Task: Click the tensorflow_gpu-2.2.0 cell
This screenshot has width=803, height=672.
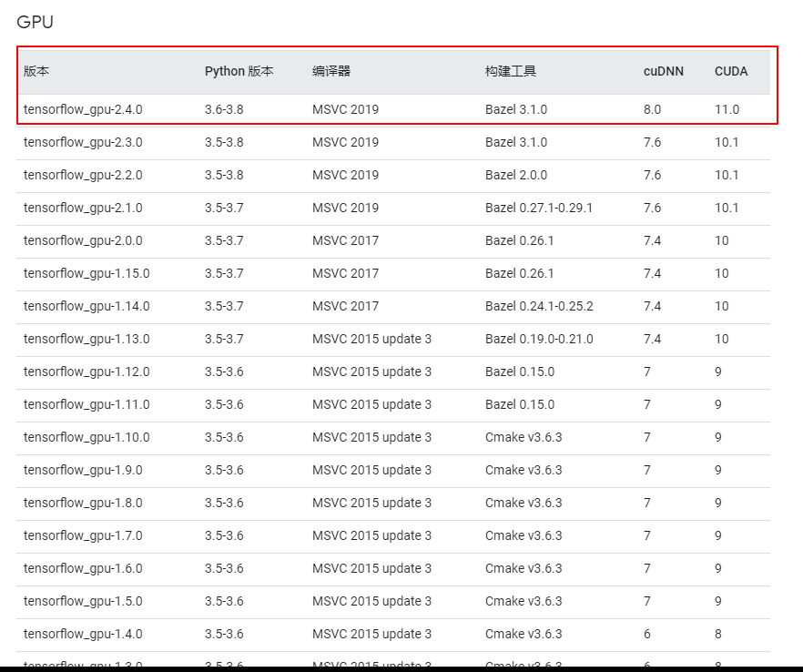Action: point(83,175)
